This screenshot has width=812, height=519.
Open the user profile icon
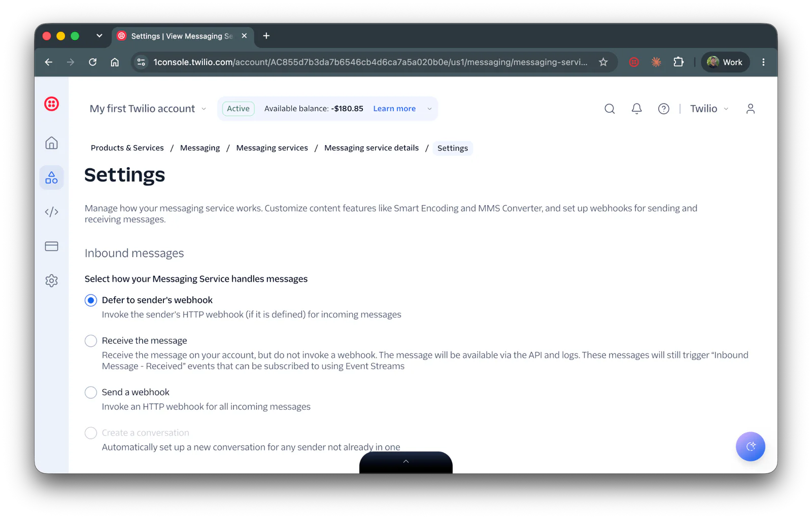click(x=750, y=109)
